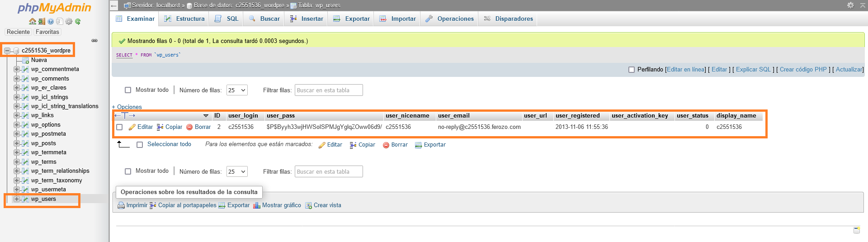Viewport: 868px width, 242px height.
Task: Toggle the upper Mostrar todo checkbox
Action: [128, 90]
